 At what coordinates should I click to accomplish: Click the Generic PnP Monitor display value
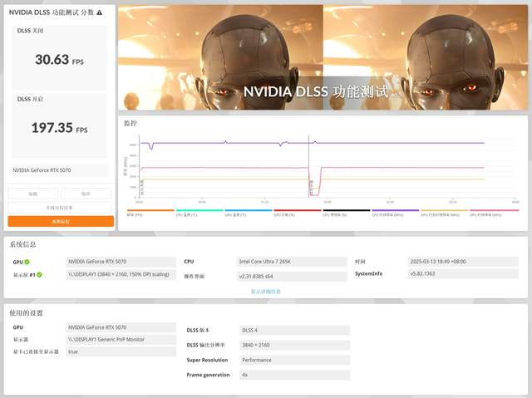click(121, 339)
